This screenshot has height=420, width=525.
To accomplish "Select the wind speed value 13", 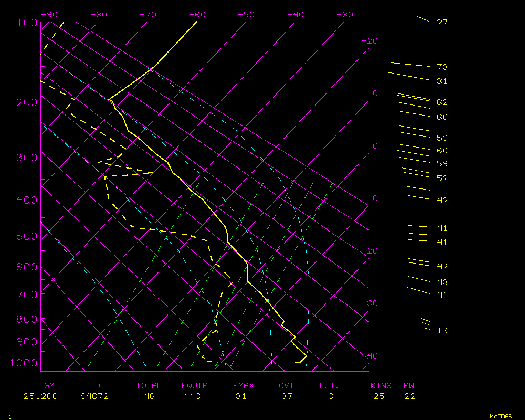I will pyautogui.click(x=442, y=331).
